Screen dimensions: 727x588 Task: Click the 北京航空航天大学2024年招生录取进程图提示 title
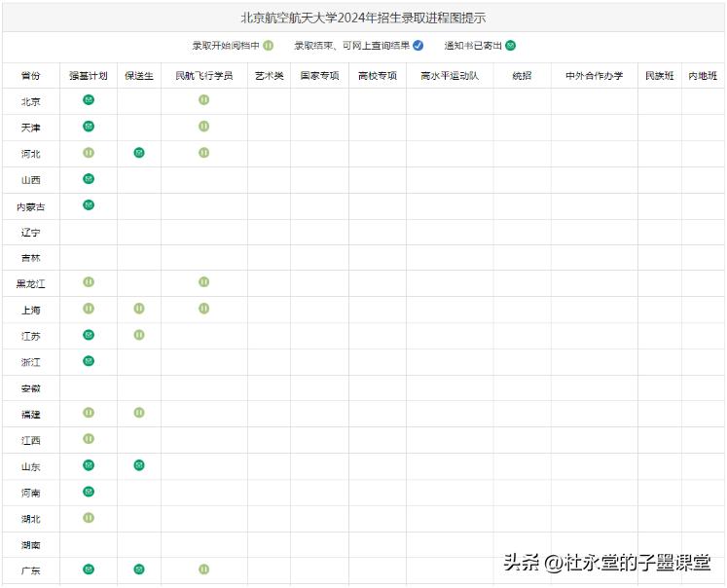pyautogui.click(x=364, y=18)
